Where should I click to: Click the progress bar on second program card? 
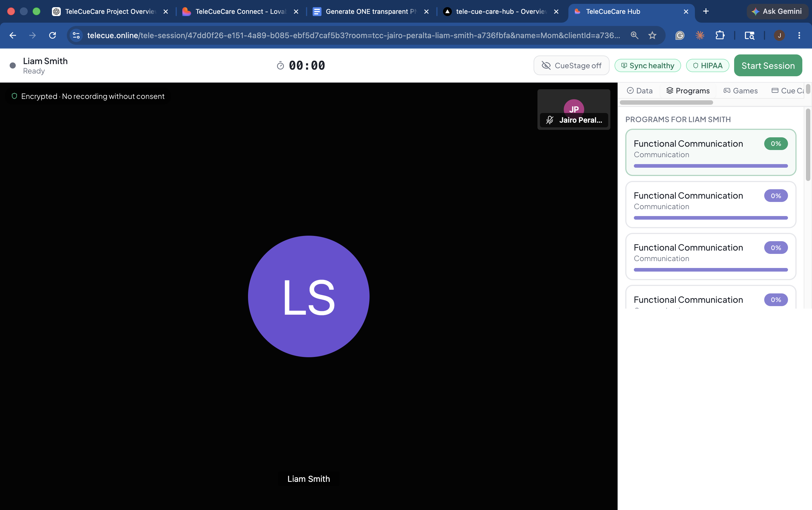coord(710,218)
